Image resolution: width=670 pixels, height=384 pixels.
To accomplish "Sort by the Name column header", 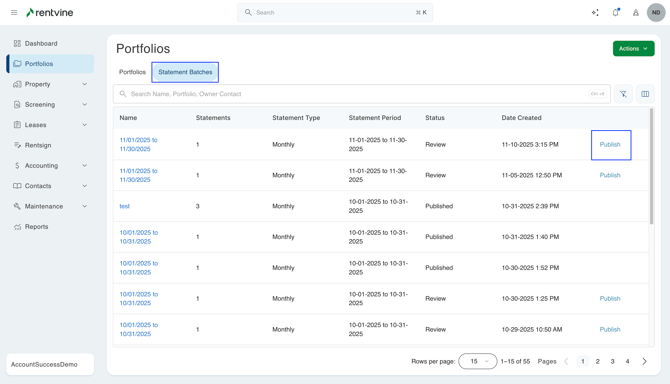I will click(x=128, y=118).
